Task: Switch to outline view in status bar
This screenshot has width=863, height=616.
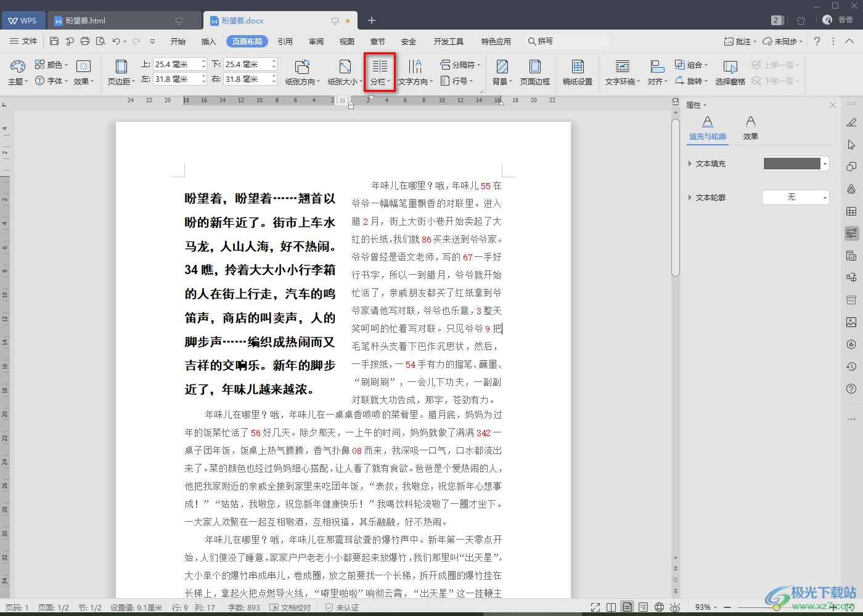Action: [643, 607]
